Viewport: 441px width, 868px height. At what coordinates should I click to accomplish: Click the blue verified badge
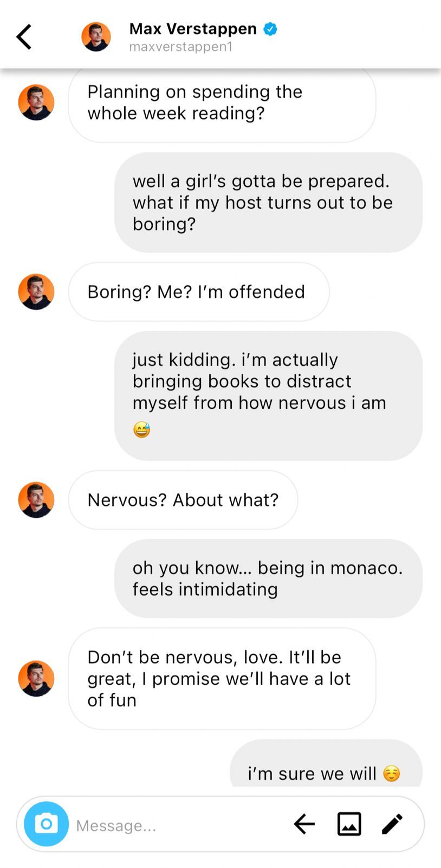coord(270,29)
